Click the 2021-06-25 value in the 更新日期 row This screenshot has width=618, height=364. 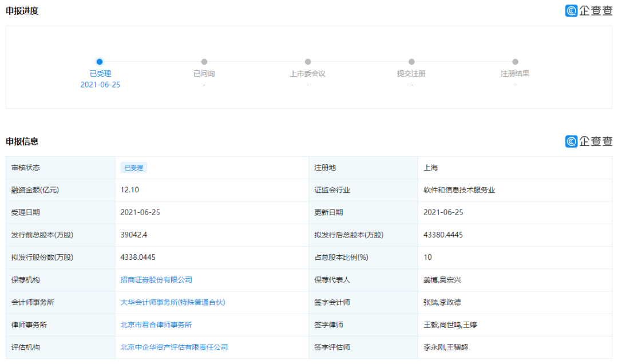tap(443, 212)
